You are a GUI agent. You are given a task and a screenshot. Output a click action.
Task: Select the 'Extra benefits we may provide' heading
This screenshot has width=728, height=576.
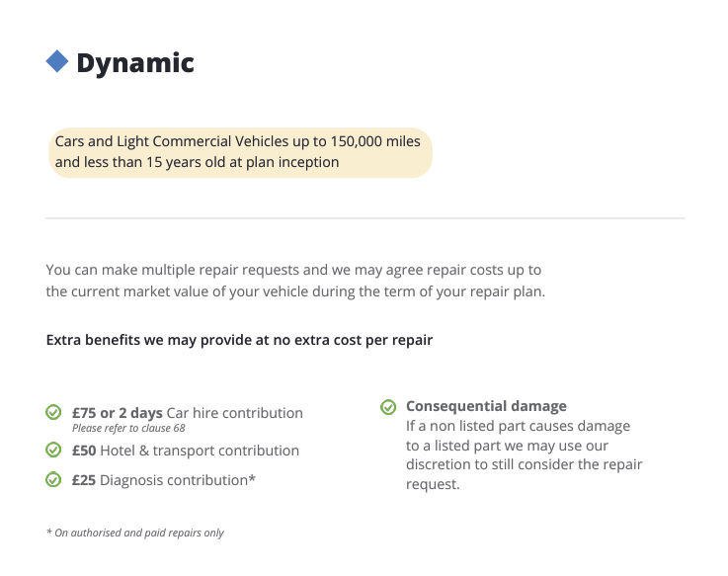(x=239, y=340)
